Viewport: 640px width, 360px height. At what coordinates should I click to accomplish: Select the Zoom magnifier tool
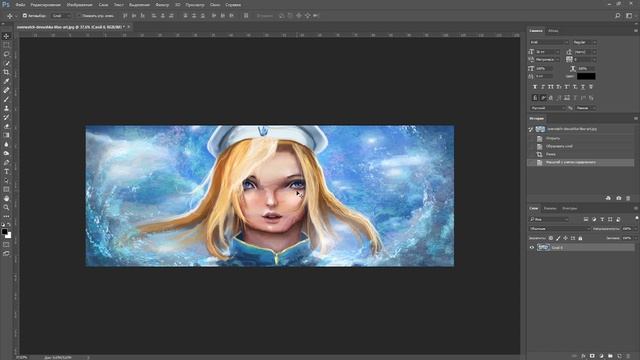[x=6, y=207]
